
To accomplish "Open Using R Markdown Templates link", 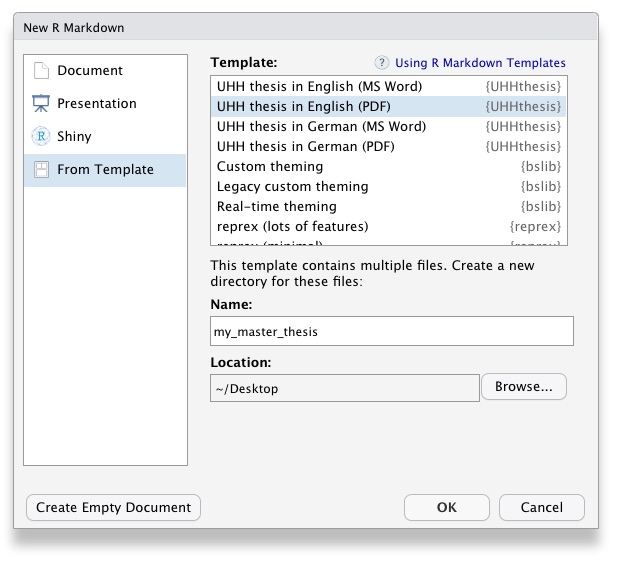I will [x=480, y=63].
